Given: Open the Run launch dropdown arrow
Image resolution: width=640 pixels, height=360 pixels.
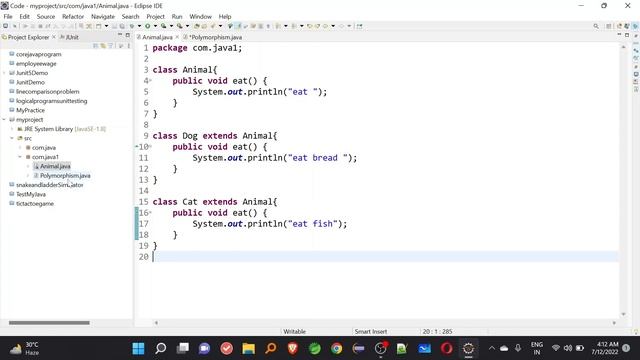Looking at the screenshot, I should [155, 26].
